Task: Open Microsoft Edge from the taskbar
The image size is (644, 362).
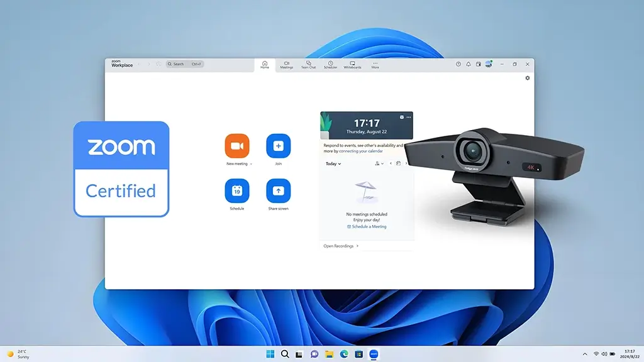Action: point(344,354)
